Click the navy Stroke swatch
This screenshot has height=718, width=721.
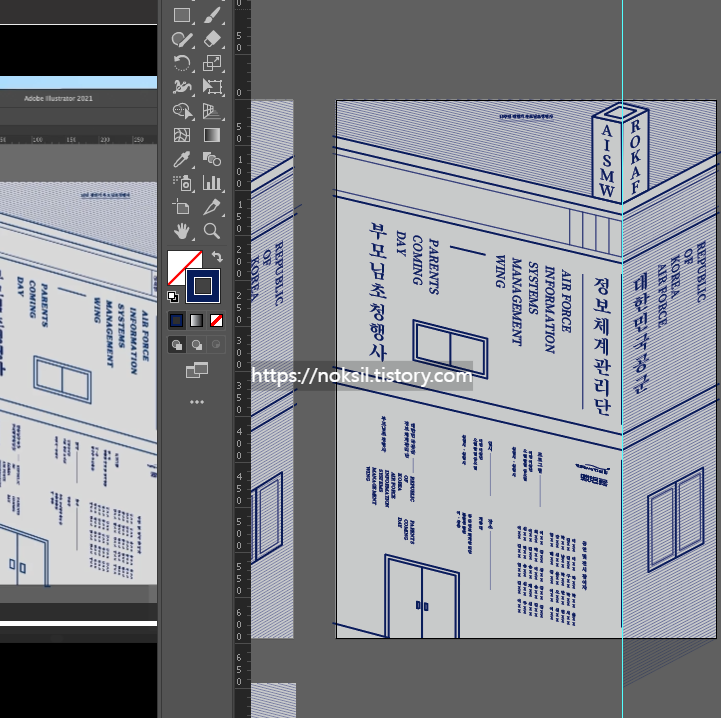(203, 286)
